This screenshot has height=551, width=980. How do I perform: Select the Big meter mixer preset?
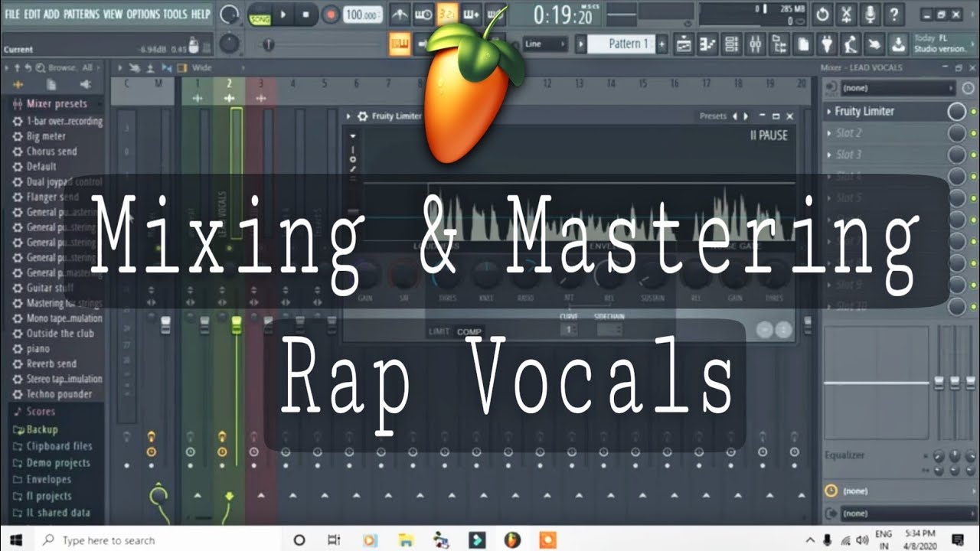tap(46, 136)
